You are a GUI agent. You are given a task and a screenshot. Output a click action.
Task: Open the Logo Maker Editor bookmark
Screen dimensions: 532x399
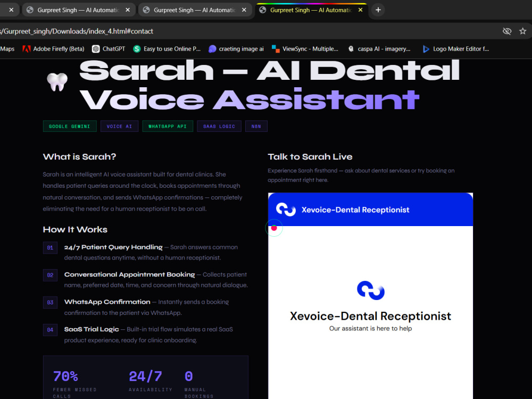pos(456,49)
